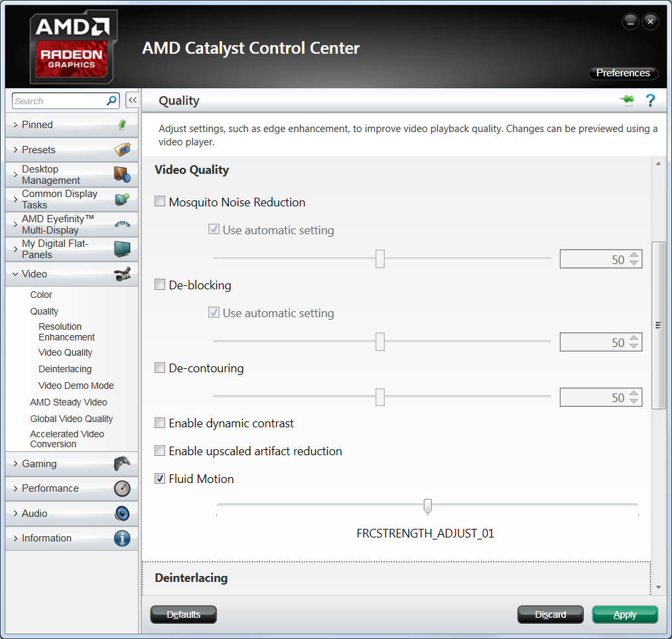This screenshot has width=672, height=639.
Task: Click the Fluid Motion strength slider handle
Action: pyautogui.click(x=428, y=506)
